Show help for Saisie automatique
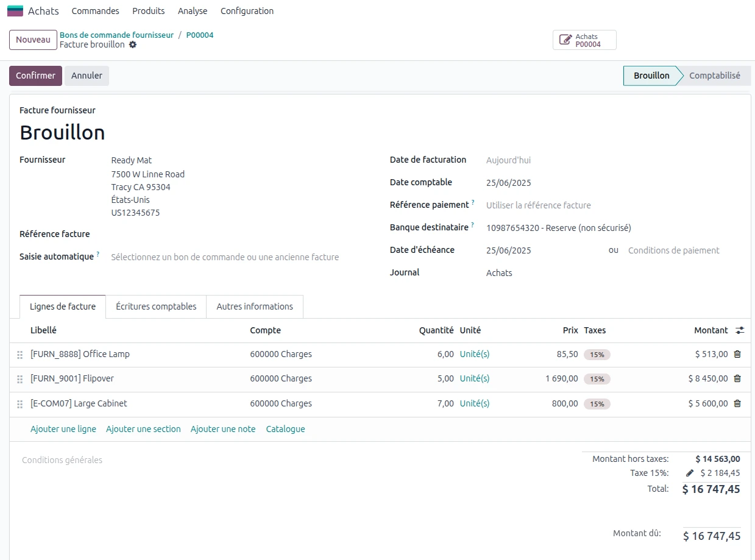Image resolution: width=755 pixels, height=560 pixels. (97, 255)
